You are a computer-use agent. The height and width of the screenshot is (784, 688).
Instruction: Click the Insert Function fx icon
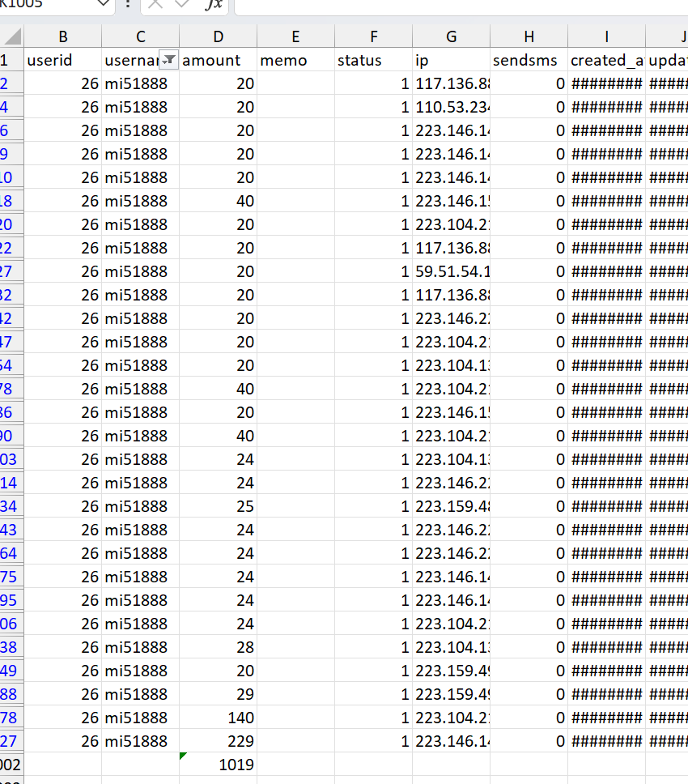pyautogui.click(x=214, y=5)
